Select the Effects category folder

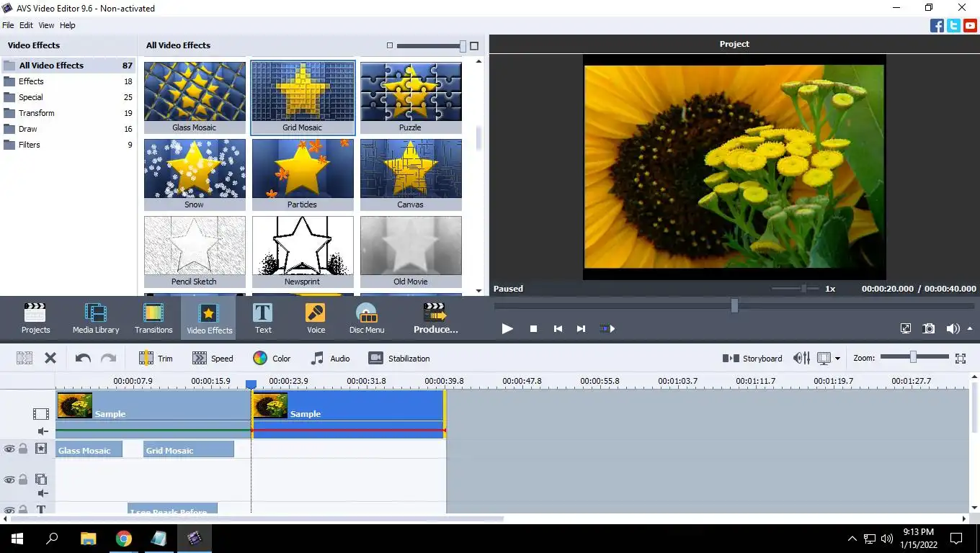(x=68, y=81)
